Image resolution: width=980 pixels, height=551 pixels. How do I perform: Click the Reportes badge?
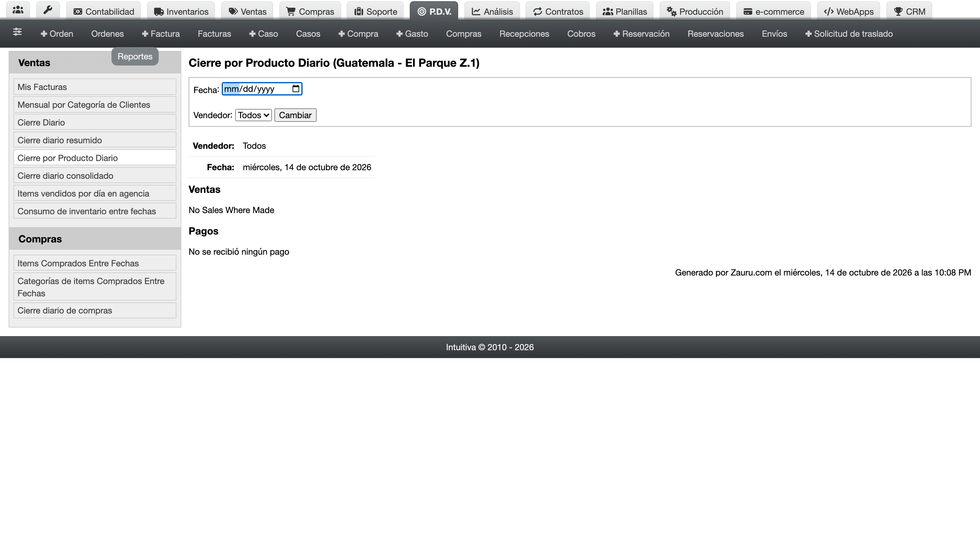click(135, 57)
